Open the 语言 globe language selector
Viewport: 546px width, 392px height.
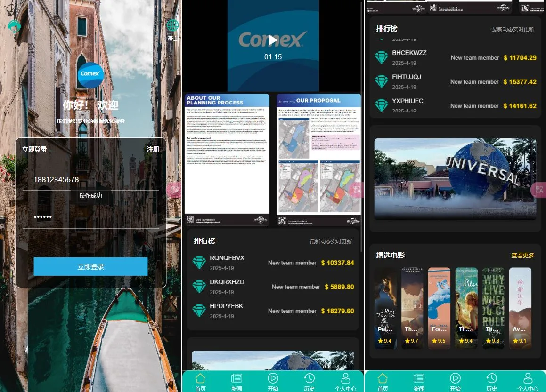tap(173, 26)
